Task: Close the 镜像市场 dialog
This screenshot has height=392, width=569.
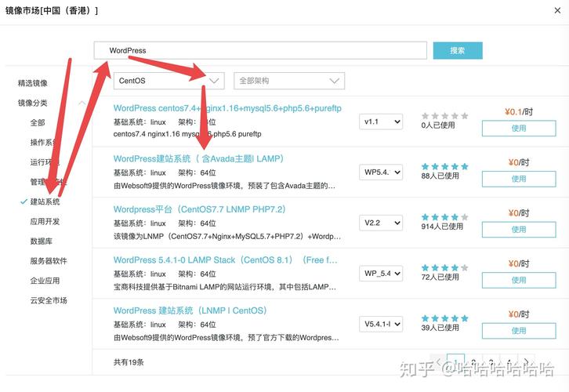Action: 557,10
